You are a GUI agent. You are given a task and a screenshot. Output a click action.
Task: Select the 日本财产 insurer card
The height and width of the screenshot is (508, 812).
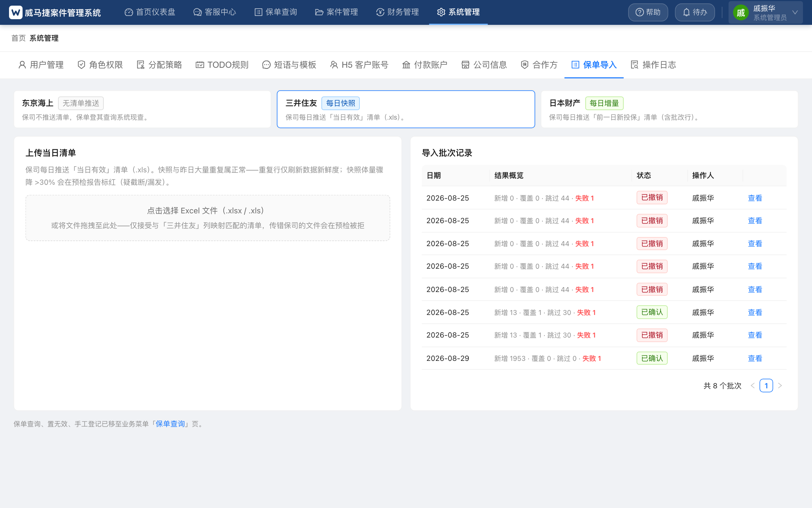point(670,109)
